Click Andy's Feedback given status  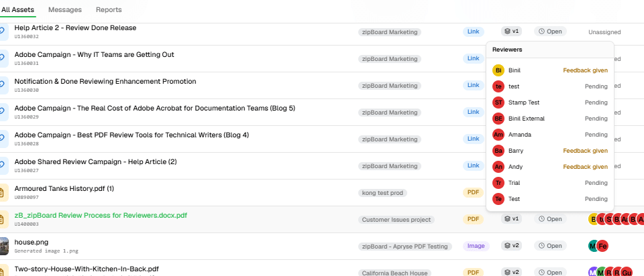click(x=585, y=167)
